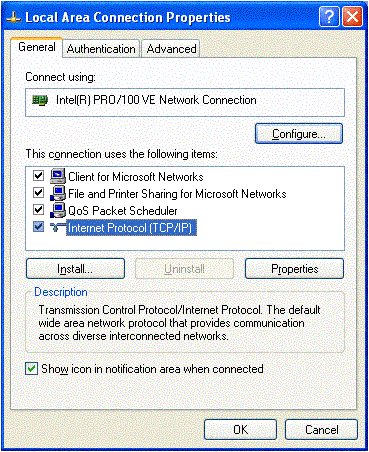The width and height of the screenshot is (369, 452).
Task: Toggle the QoS Packet Scheduler checkbox
Action: (38, 210)
